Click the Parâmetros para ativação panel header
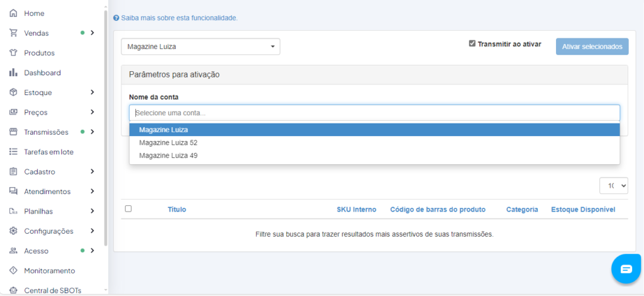644x296 pixels. (x=374, y=75)
